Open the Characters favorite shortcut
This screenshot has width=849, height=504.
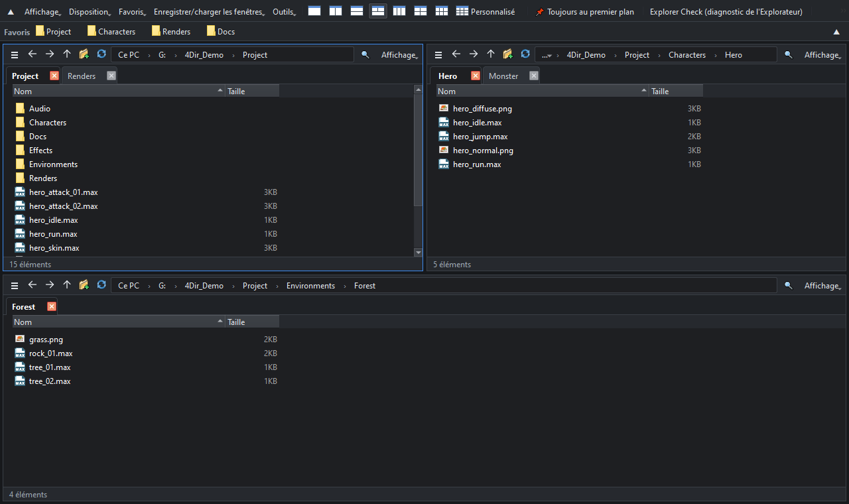(111, 31)
